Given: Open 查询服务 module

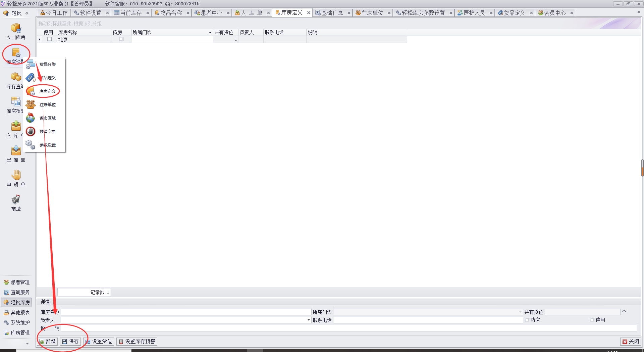Looking at the screenshot, I should (17, 292).
